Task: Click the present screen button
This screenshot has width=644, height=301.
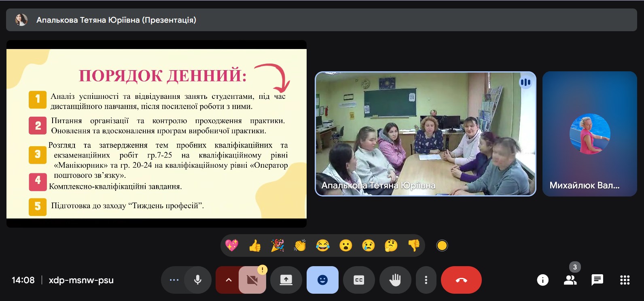Action: (286, 280)
